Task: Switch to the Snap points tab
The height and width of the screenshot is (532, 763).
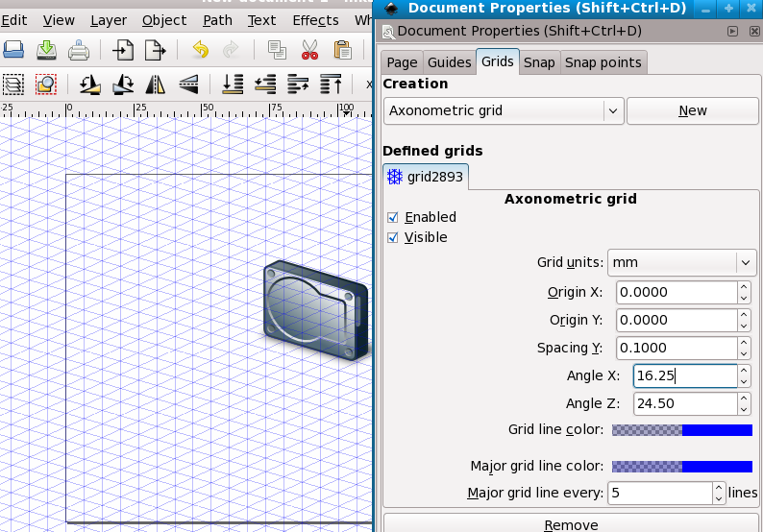Action: (603, 62)
